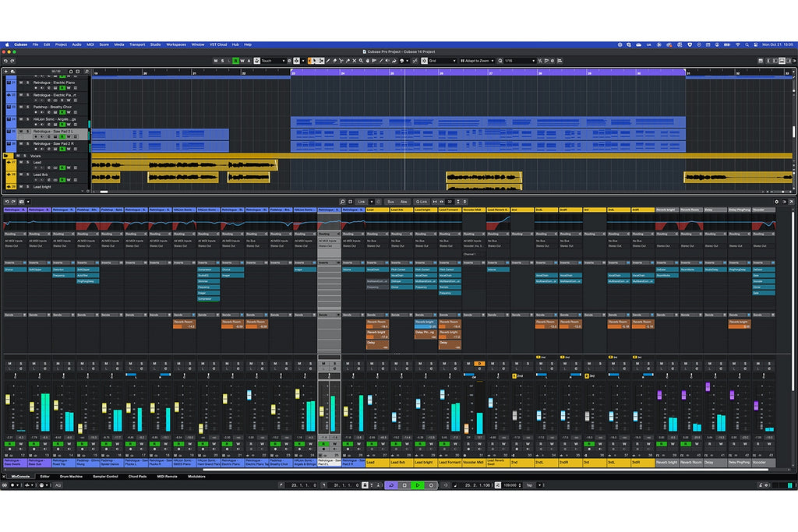The image size is (798, 532).
Task: Select the Glue tool
Action: point(348,61)
